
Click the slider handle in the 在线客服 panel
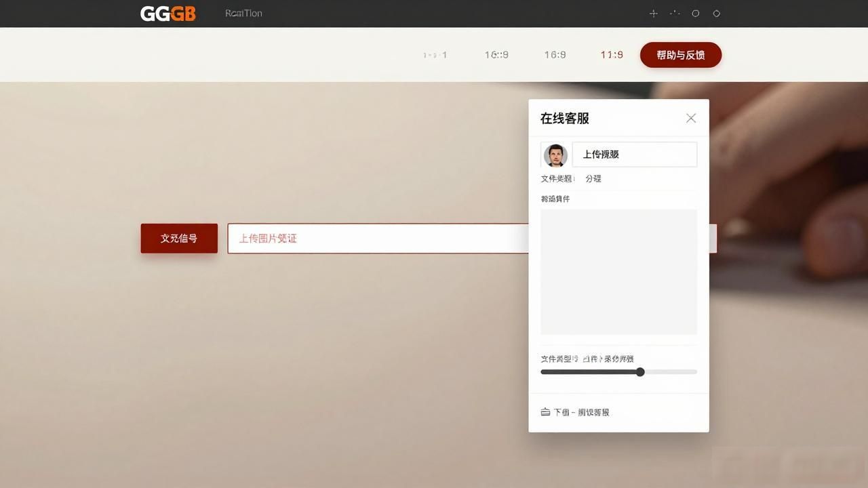pos(640,372)
